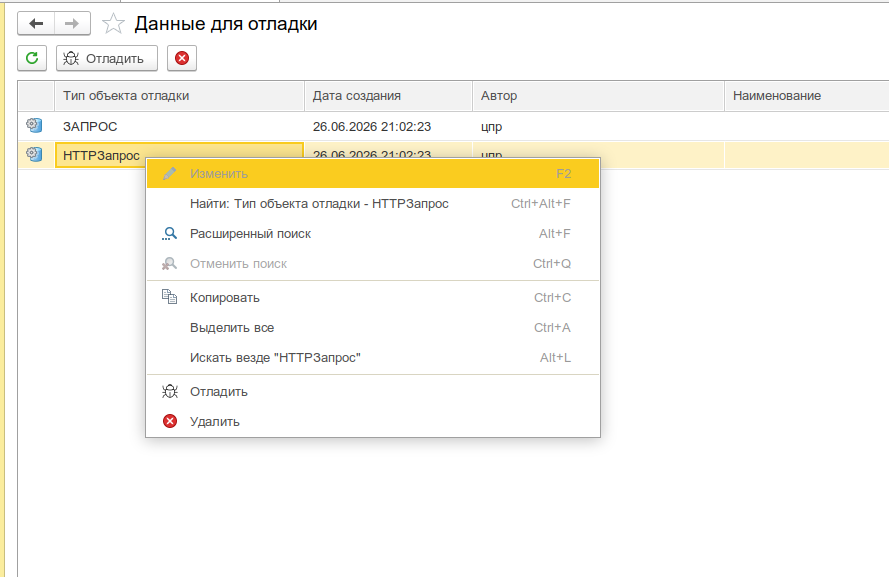Image resolution: width=889 pixels, height=577 pixels.
Task: Click the gear icon of ЗАПРОС row
Action: [x=35, y=125]
